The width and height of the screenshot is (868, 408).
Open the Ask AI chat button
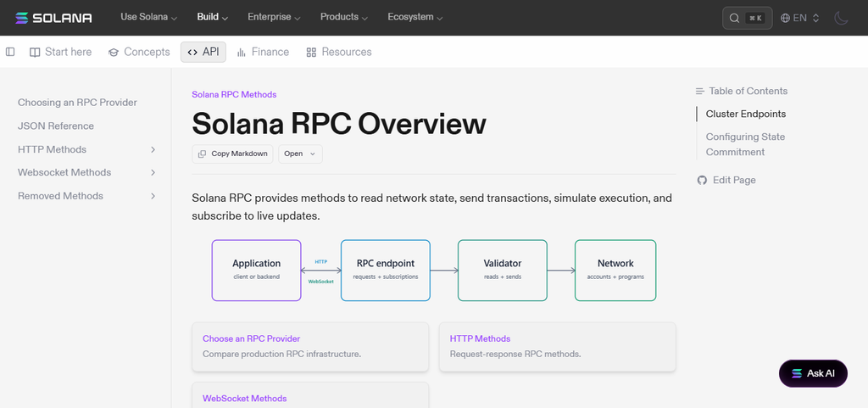813,373
